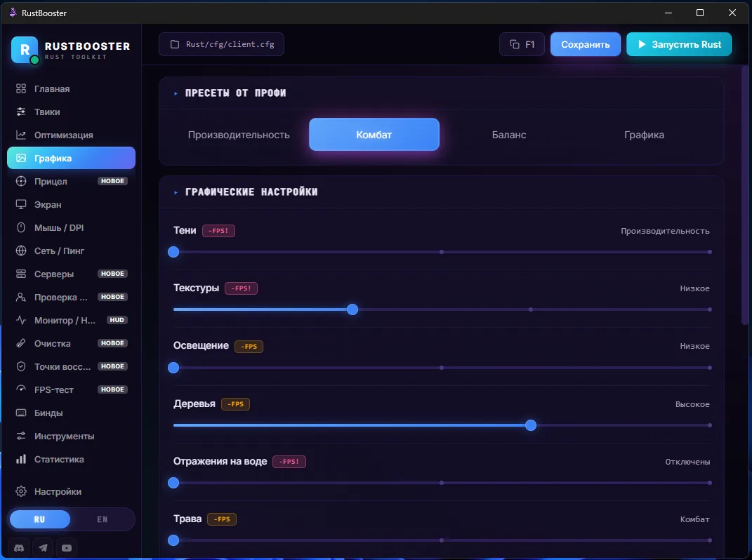Viewport: 752px width, 560px height.
Task: Switch the interface language to EN
Action: click(102, 519)
